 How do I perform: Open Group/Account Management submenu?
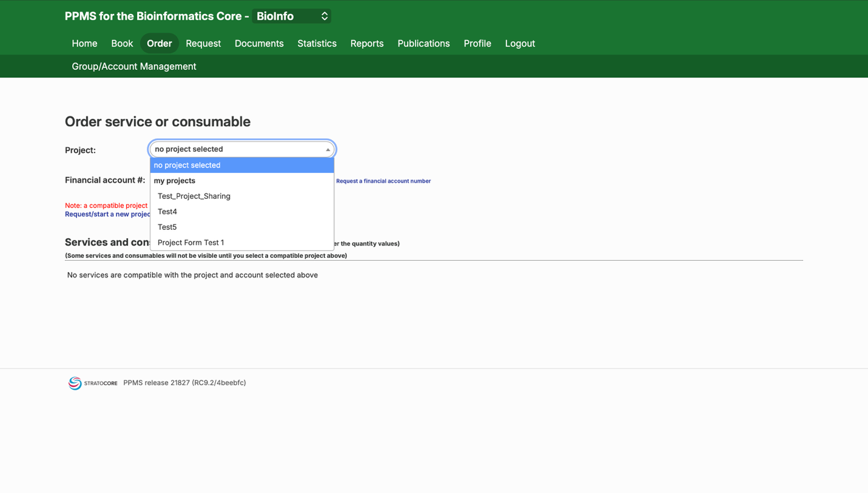coord(134,67)
